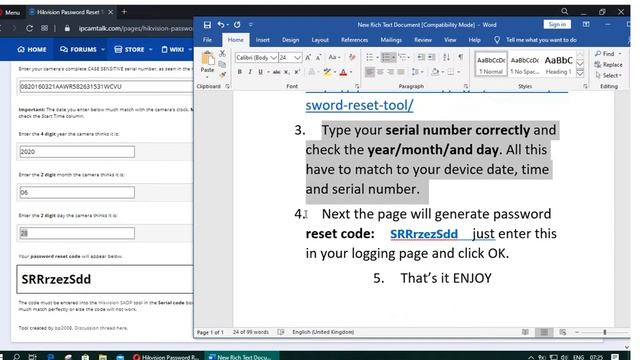Viewport: 640px width, 360px height.
Task: Open the font name dropdown
Action: [x=273, y=58]
